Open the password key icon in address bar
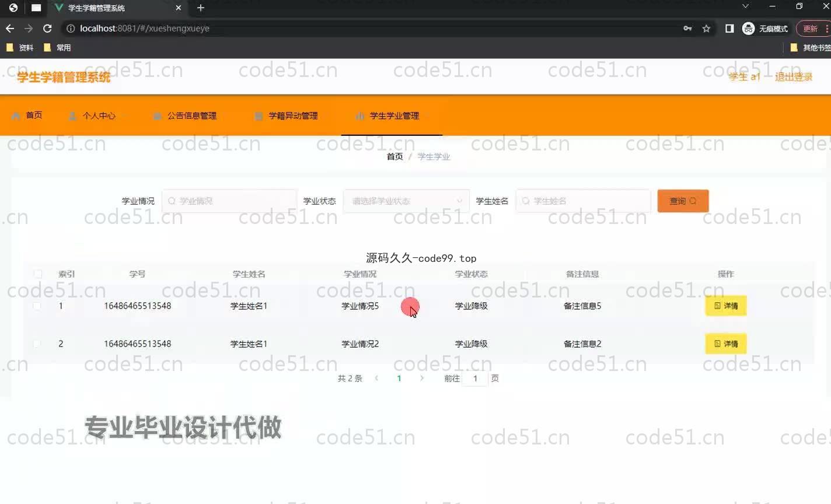 point(687,29)
